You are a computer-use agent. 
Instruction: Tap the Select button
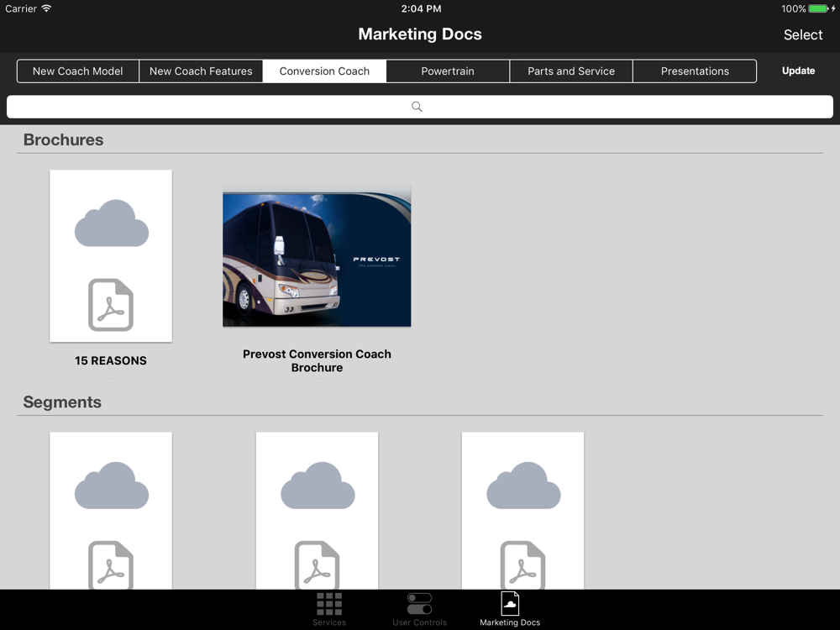803,34
